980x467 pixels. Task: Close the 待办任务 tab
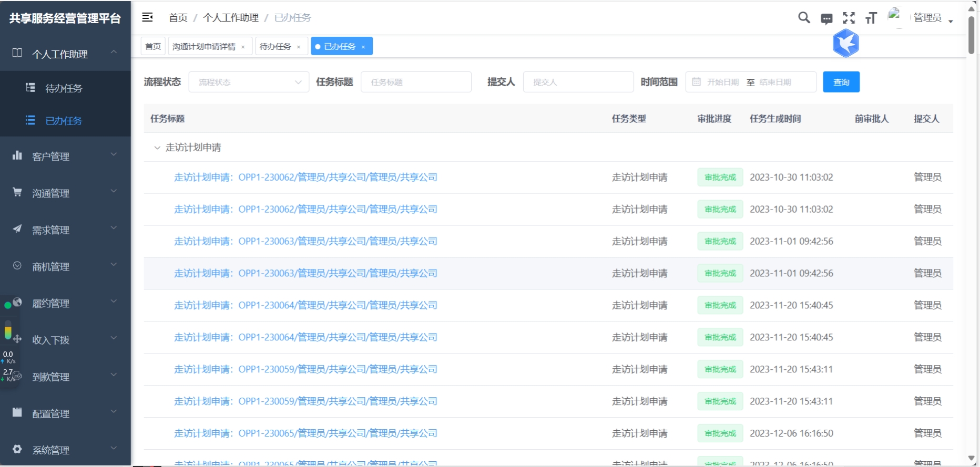tap(299, 47)
